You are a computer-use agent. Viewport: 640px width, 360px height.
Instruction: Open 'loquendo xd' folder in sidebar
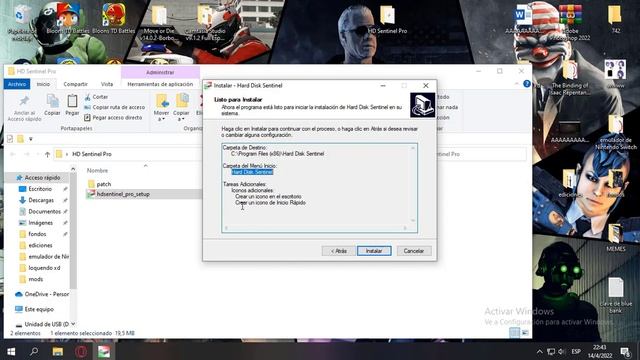click(44, 268)
